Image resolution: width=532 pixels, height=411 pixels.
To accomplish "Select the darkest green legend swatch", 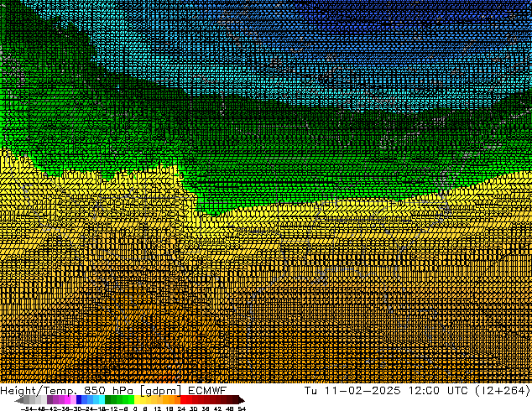I will 108,399.
